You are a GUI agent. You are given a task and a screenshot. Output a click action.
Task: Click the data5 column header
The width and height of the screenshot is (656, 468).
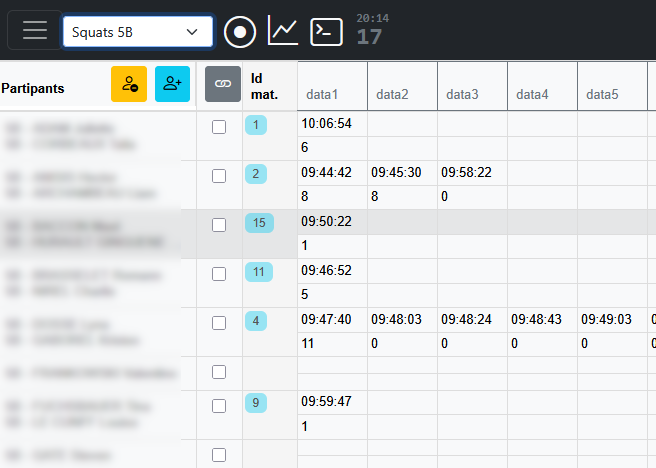pos(612,87)
